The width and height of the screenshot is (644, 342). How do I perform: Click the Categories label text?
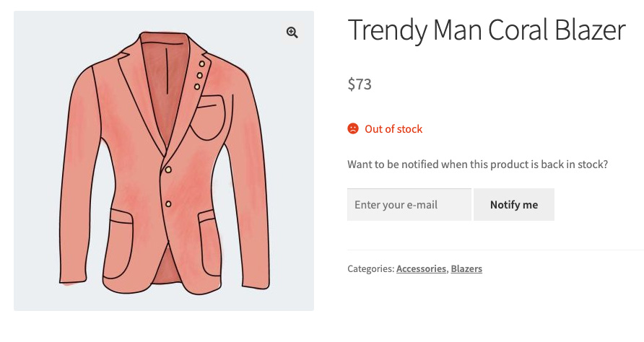[x=370, y=269]
